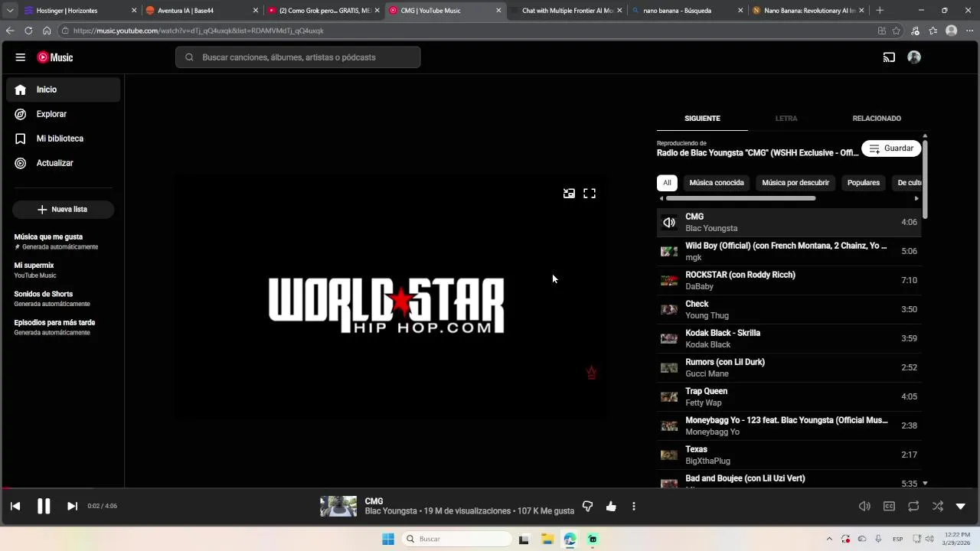Select currently playing CMG queue row
This screenshot has height=551, width=980.
(x=789, y=222)
